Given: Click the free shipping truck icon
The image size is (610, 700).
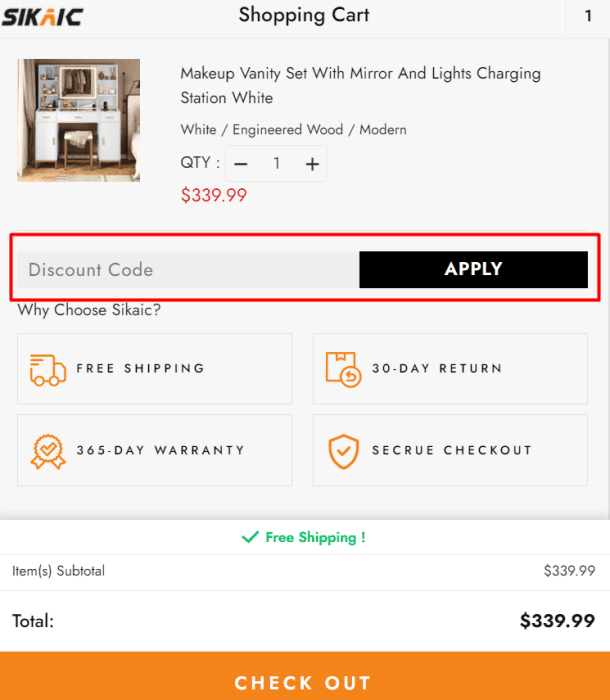Looking at the screenshot, I should coord(47,369).
